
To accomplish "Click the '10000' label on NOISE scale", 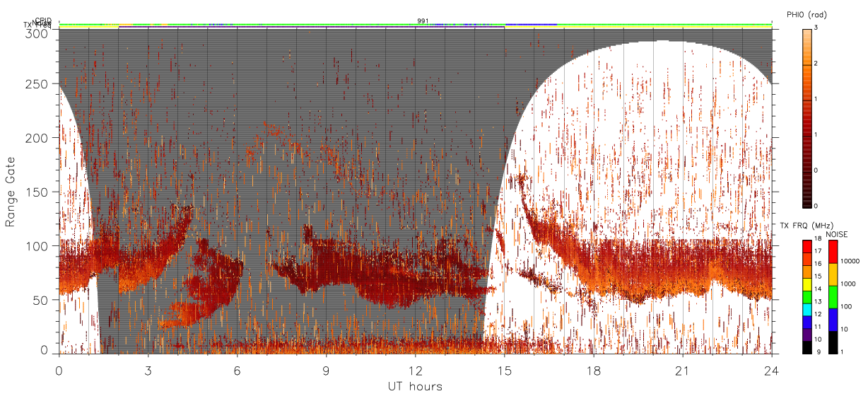I will (x=850, y=262).
